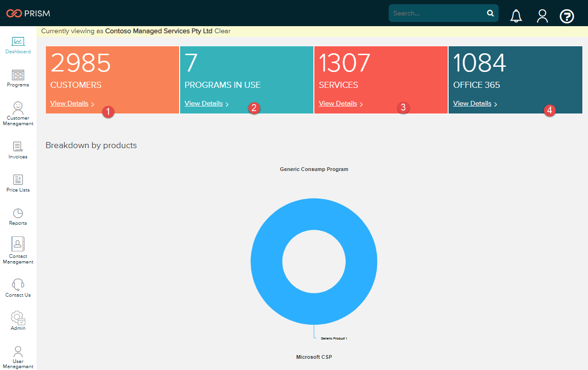Open the Admin gear icon

tap(18, 318)
